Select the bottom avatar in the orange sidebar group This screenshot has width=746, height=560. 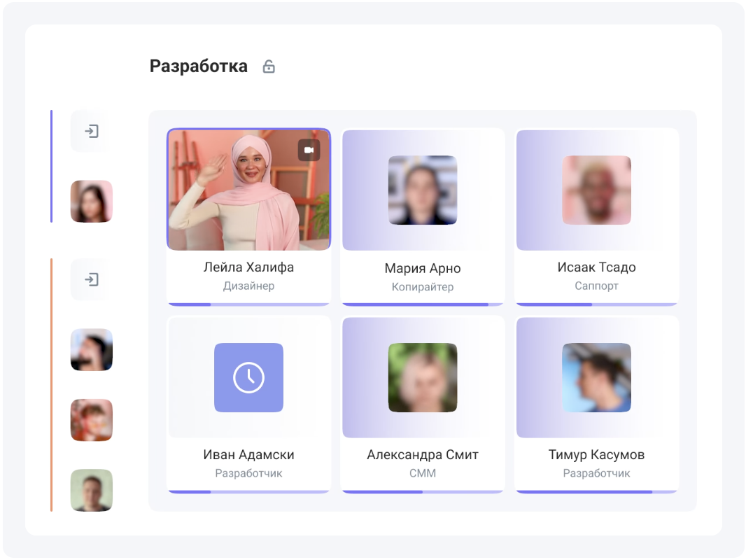(92, 490)
